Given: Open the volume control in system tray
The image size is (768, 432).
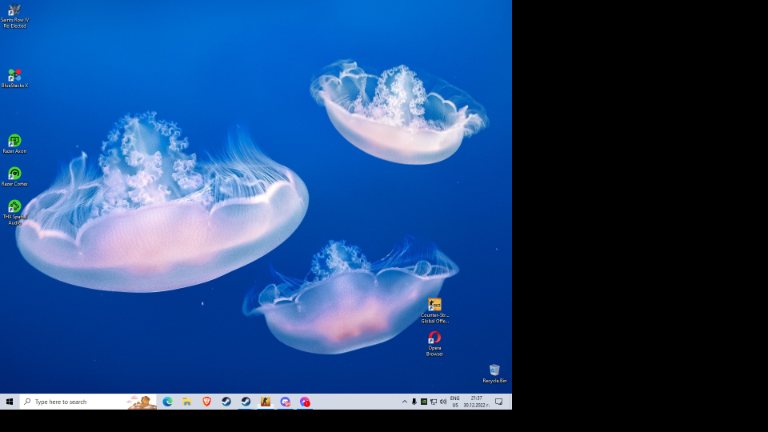Looking at the screenshot, I should point(443,401).
